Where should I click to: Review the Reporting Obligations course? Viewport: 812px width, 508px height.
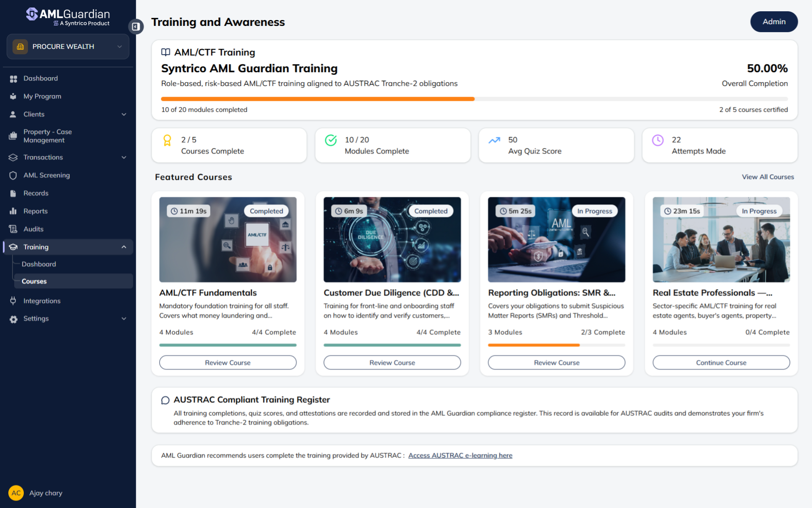click(556, 362)
